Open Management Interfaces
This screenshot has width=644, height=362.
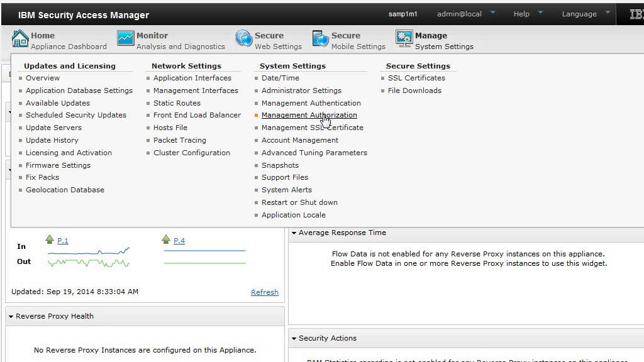pos(196,90)
